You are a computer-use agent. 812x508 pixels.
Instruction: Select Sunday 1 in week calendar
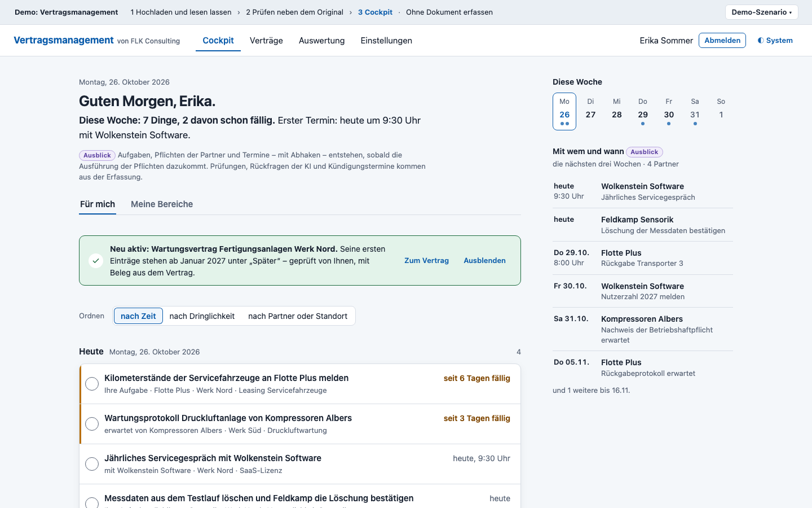pyautogui.click(x=721, y=111)
